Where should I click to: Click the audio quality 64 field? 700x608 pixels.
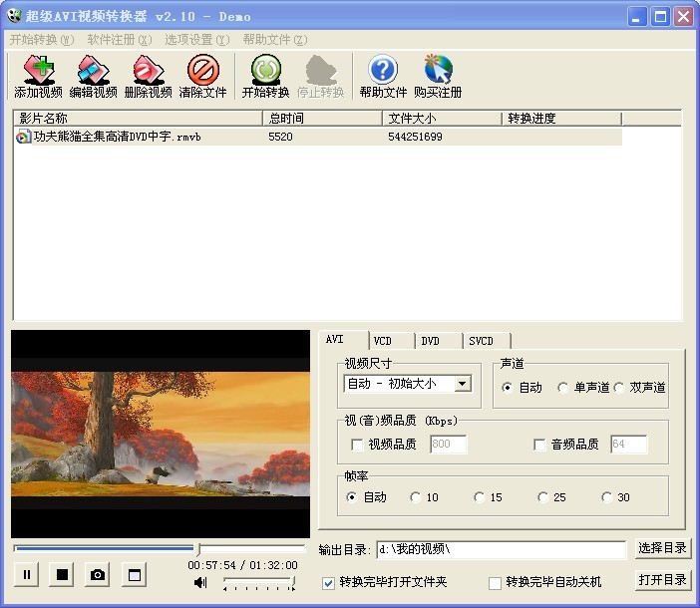click(x=628, y=445)
